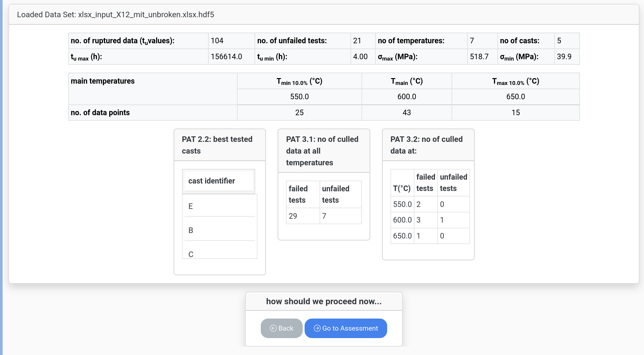Select cast identifier C row
Viewport: 644px width, 355px height.
[x=220, y=253]
